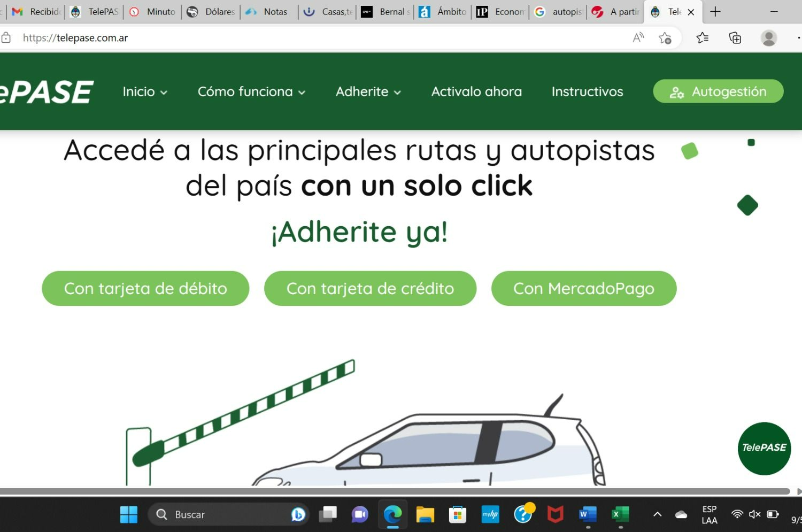This screenshot has height=532, width=802.
Task: Open the Gmail Recibidos tab
Action: tap(36, 12)
